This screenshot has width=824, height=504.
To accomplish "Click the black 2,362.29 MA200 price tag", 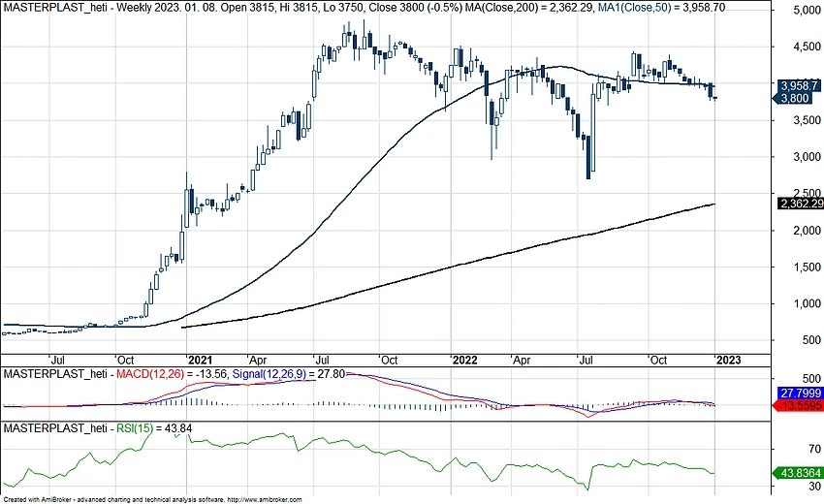I will point(801,204).
